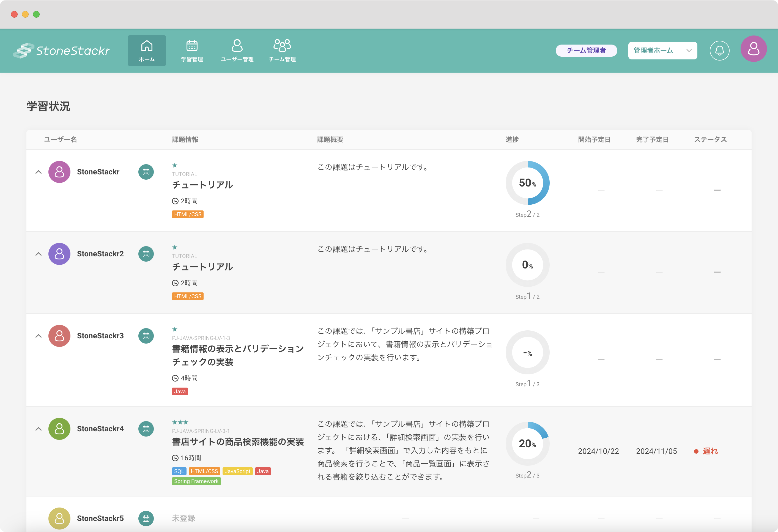Click StoneStackr4's green avatar icon

59,429
